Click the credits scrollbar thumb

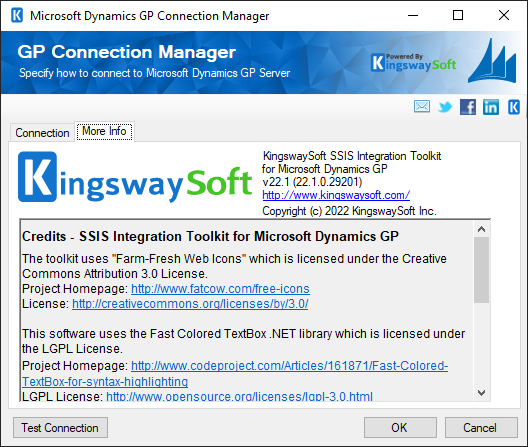pos(482,270)
